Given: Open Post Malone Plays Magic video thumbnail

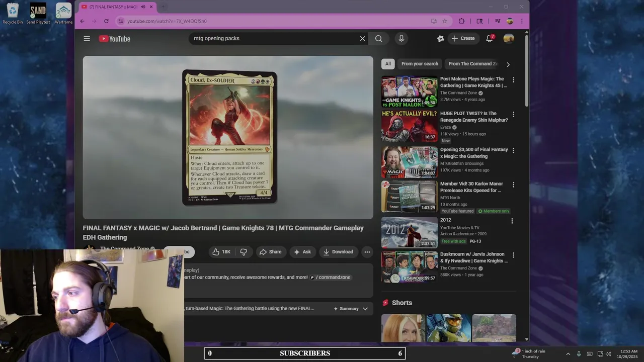Looking at the screenshot, I should point(410,92).
